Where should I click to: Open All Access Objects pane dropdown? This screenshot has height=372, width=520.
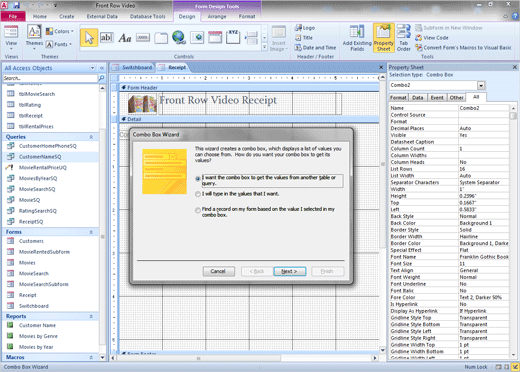(92, 68)
